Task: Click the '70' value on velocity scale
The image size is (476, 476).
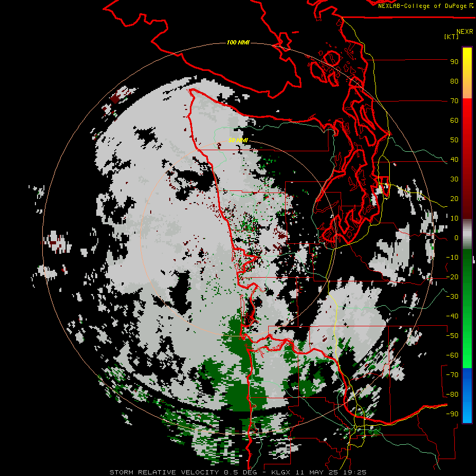Action: point(454,101)
